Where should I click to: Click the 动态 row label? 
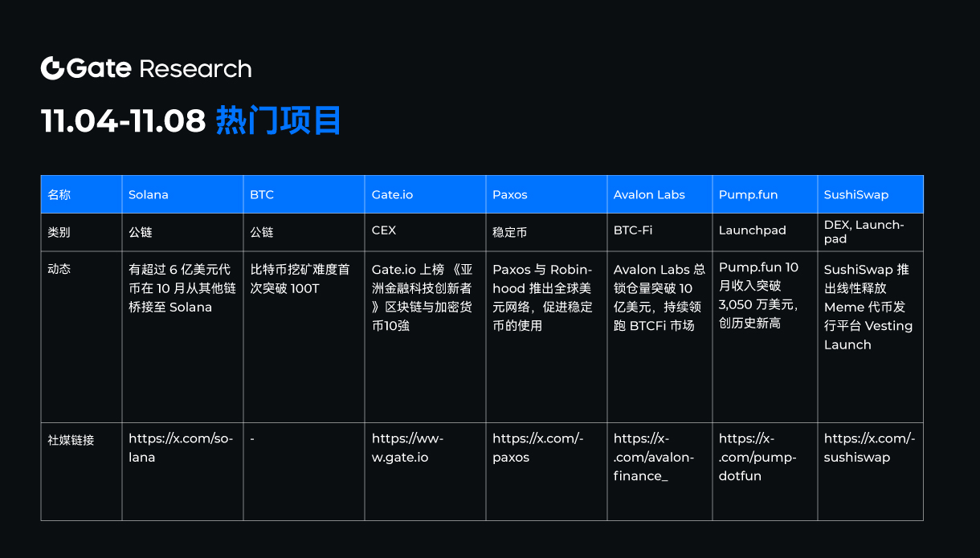tap(57, 268)
